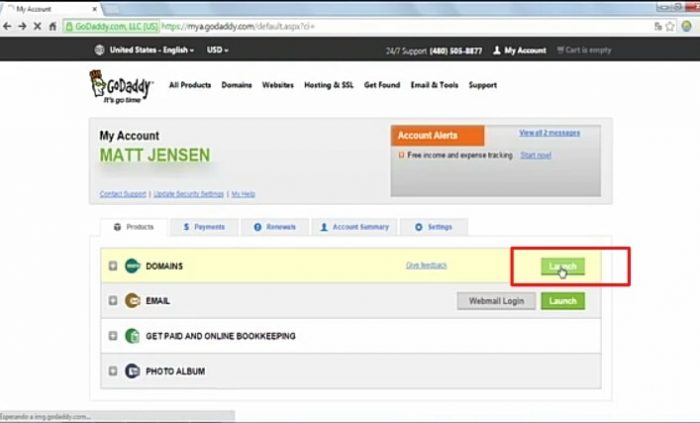
Task: Launch the Domains manager
Action: pyautogui.click(x=562, y=266)
